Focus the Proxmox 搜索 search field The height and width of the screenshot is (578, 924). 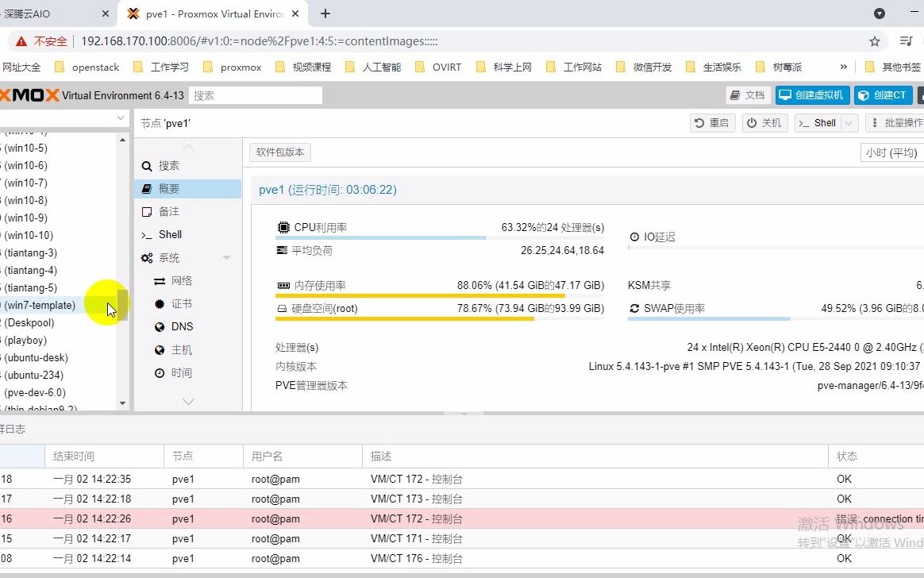[x=255, y=95]
